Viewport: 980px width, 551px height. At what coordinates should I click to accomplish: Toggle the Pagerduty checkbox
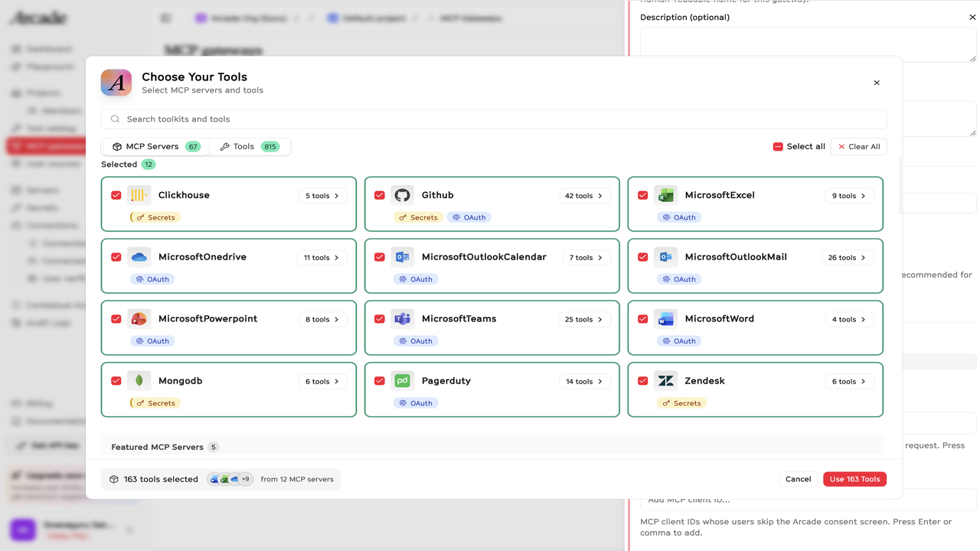point(380,381)
